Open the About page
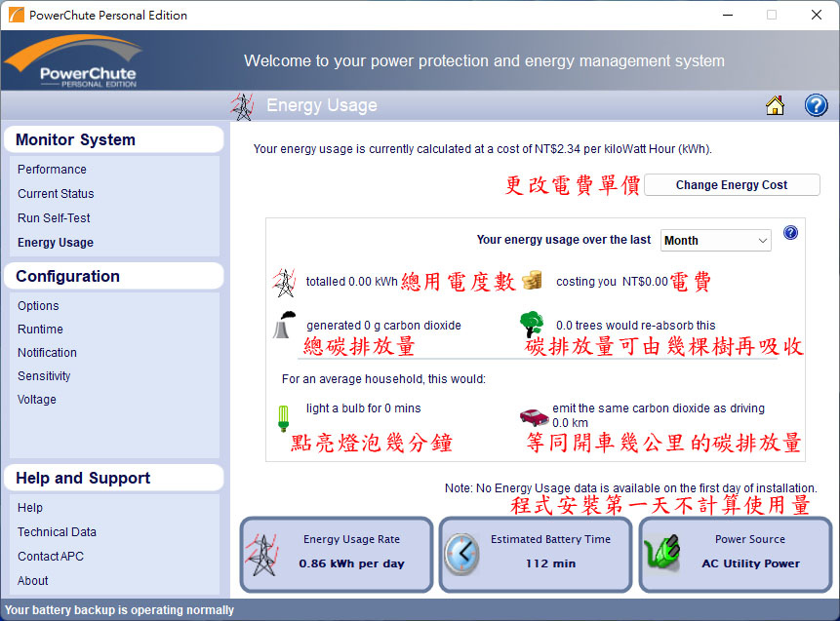Viewport: 840px width, 621px height. [x=32, y=581]
